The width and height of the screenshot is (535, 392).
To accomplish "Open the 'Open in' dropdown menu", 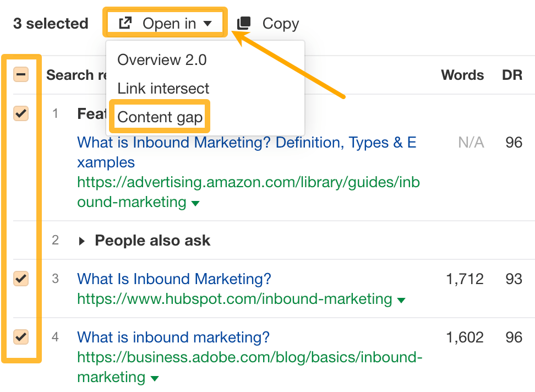I will pyautogui.click(x=165, y=23).
